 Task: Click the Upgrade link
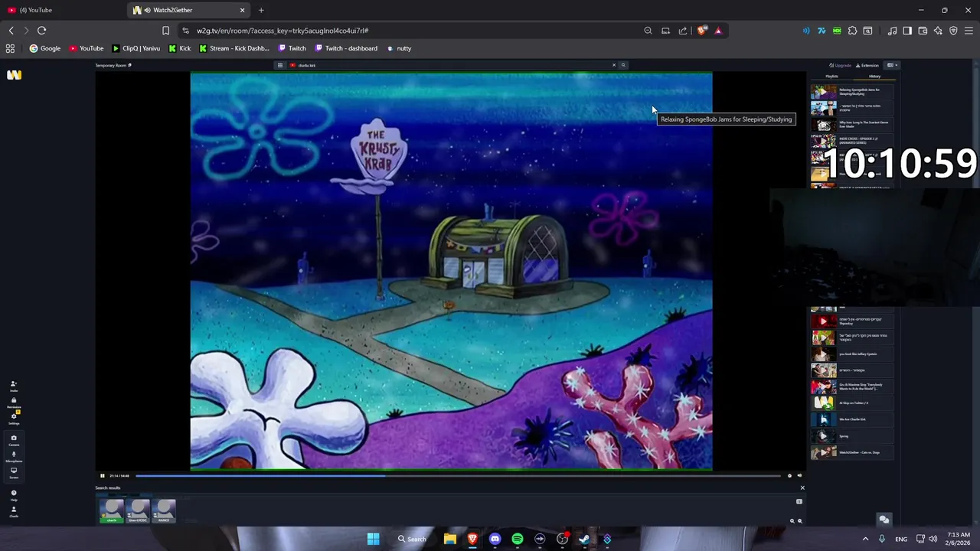841,65
